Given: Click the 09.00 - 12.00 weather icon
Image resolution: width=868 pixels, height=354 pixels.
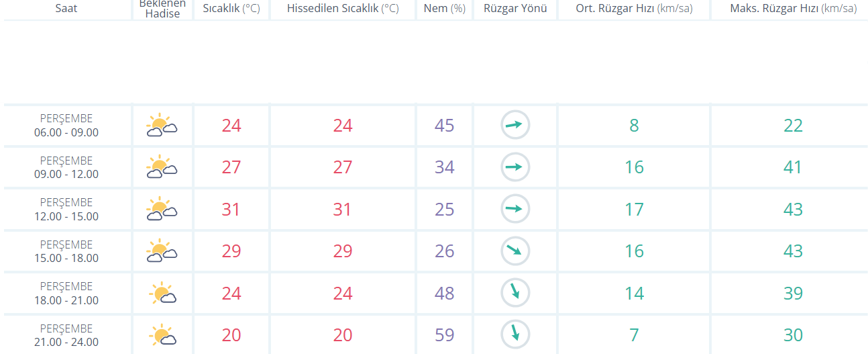Looking at the screenshot, I should point(162,167).
